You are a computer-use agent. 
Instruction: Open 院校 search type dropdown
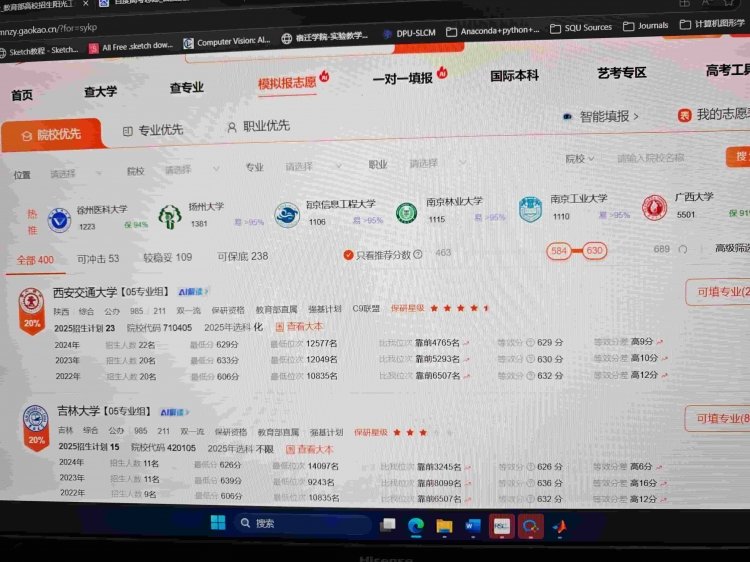click(x=579, y=159)
